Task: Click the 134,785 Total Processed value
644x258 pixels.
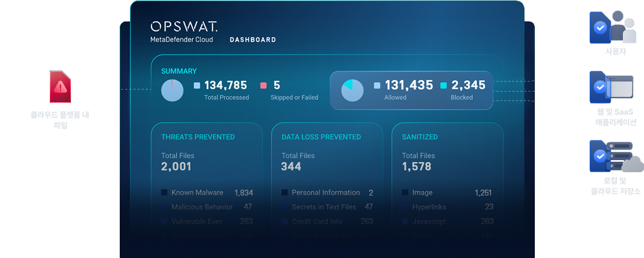Action: [225, 85]
